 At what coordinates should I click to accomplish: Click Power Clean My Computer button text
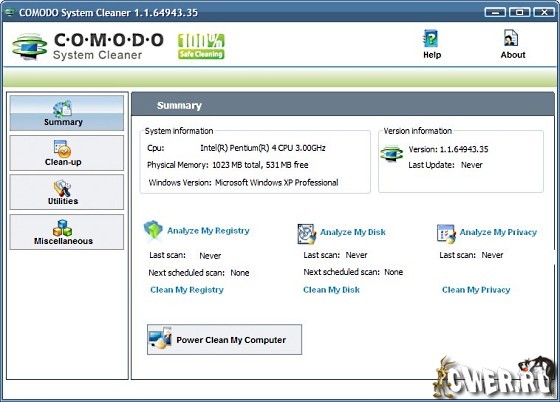point(231,340)
